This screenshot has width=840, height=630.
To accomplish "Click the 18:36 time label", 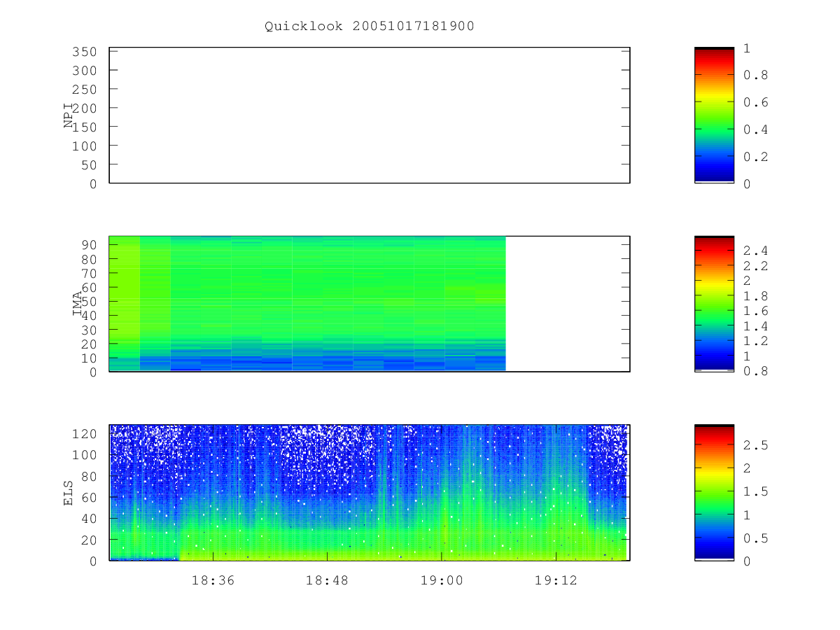I will [212, 580].
